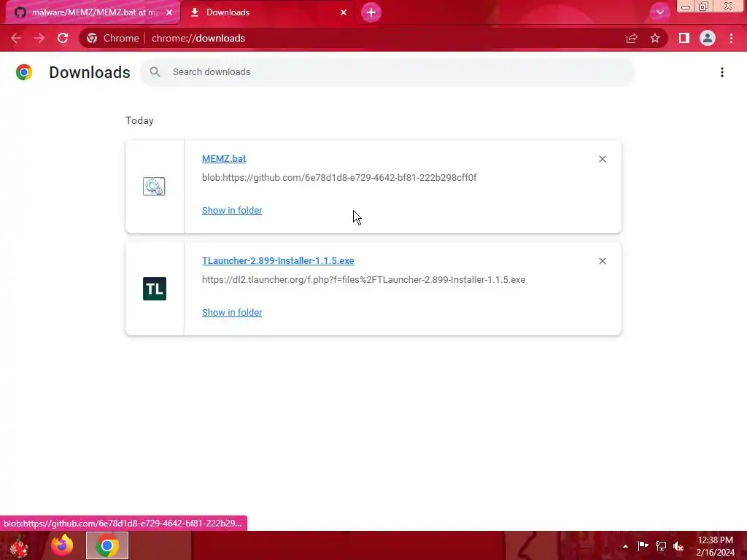Go back with the back arrow
Screen dimensions: 747x560
pos(16,38)
